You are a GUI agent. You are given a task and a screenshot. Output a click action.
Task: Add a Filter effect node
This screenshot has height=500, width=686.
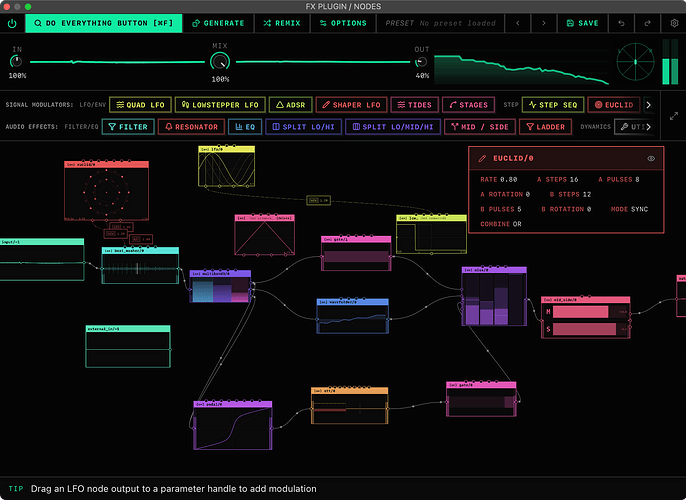coord(128,127)
